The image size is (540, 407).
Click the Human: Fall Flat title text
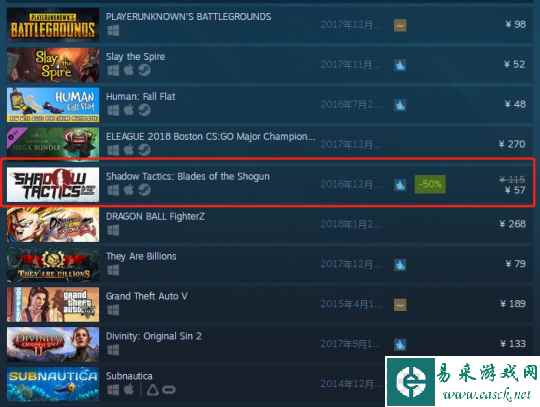[x=141, y=97]
